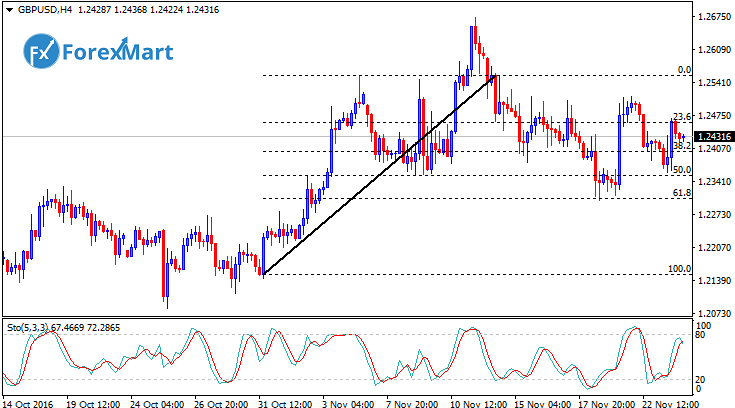Select the black diagonal trendline
Screen dimensions: 735x408
point(378,175)
